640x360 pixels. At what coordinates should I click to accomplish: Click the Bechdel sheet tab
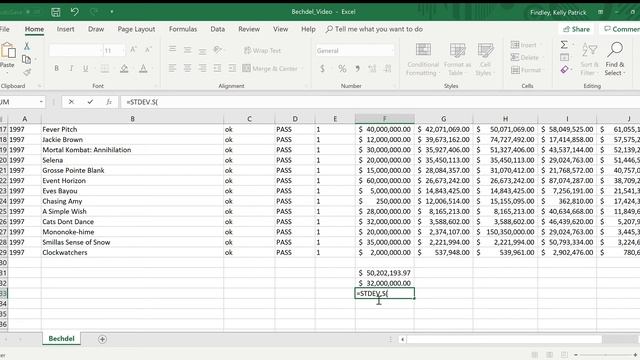61,339
